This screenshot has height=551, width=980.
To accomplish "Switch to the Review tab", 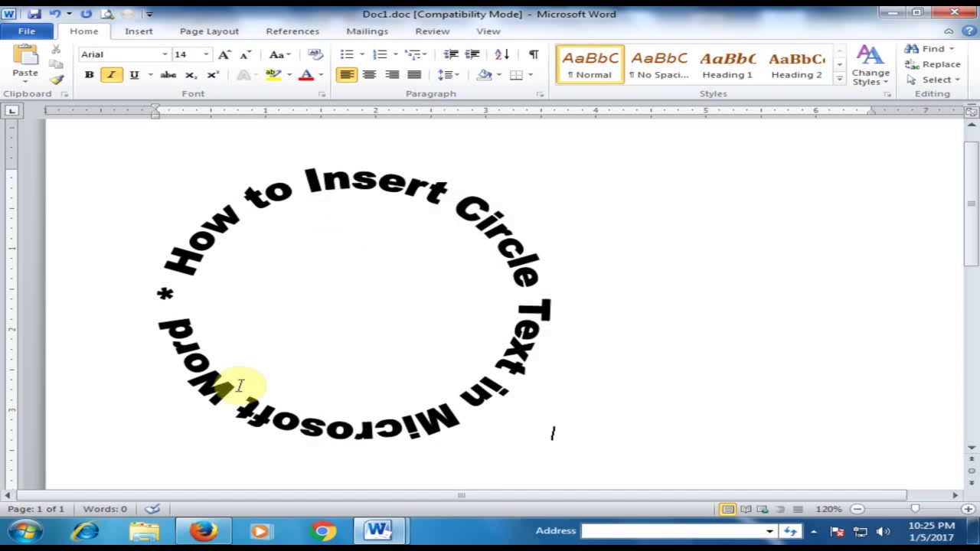I will 433,31.
